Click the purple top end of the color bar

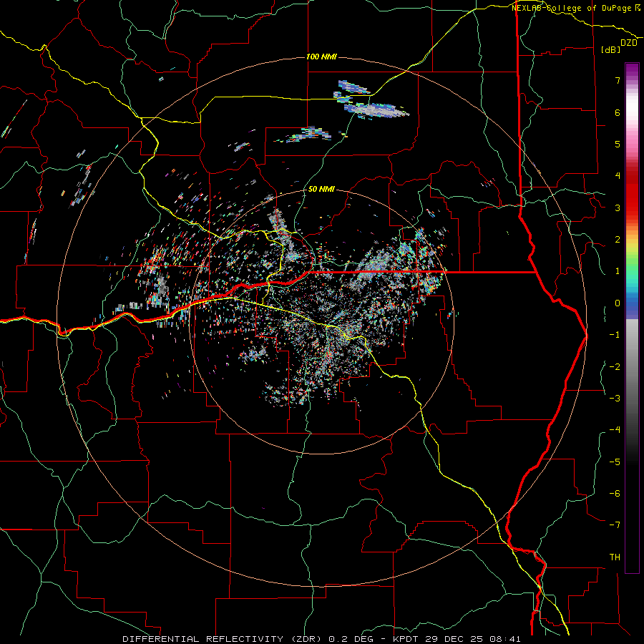pyautogui.click(x=632, y=70)
